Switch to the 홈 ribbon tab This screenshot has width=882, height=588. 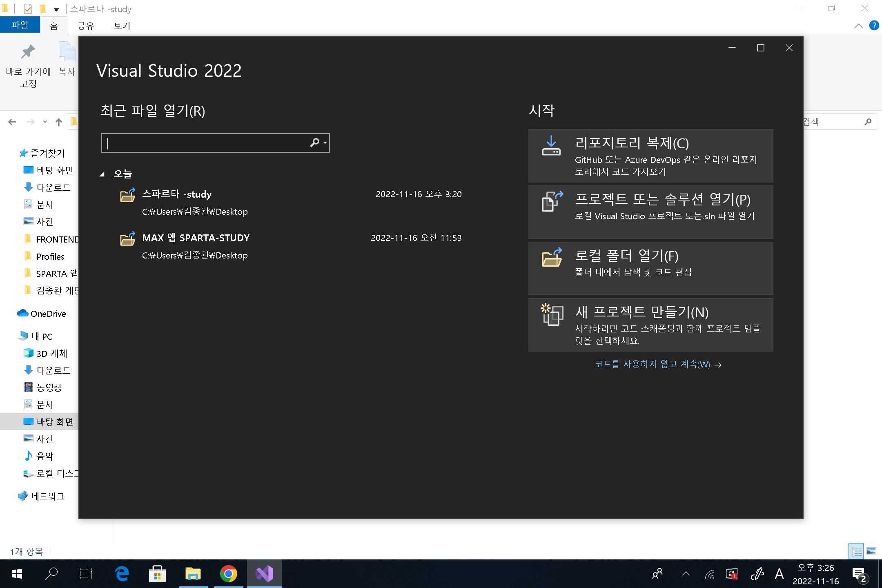(x=54, y=26)
